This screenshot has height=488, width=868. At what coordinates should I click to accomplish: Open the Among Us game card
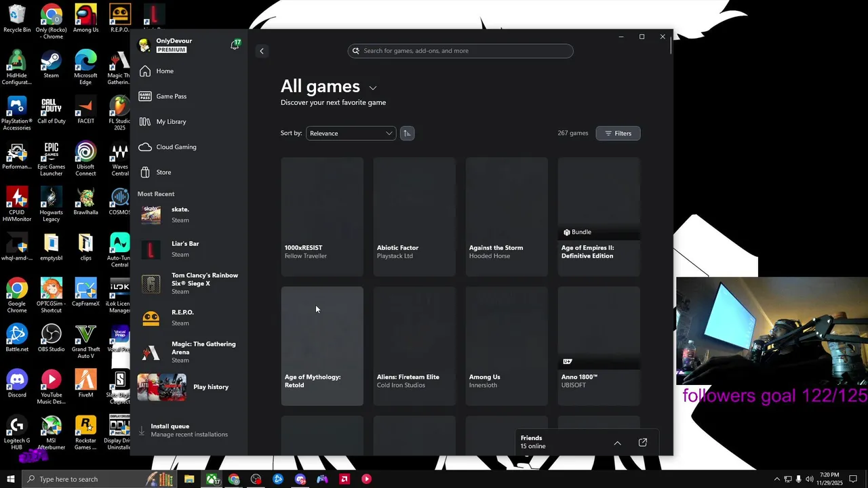click(507, 346)
